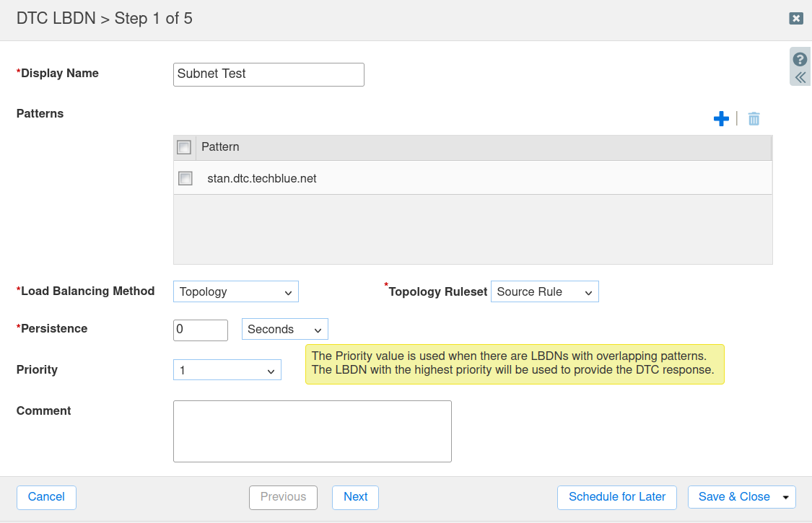Open the help question mark icon
This screenshot has width=812, height=523.
[x=800, y=59]
